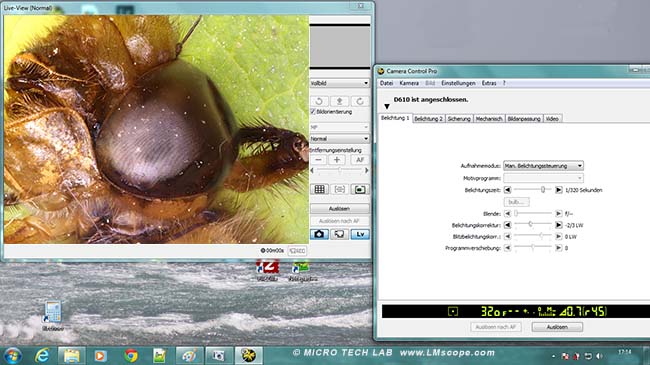Click the minus focus adjustment button

pos(318,160)
